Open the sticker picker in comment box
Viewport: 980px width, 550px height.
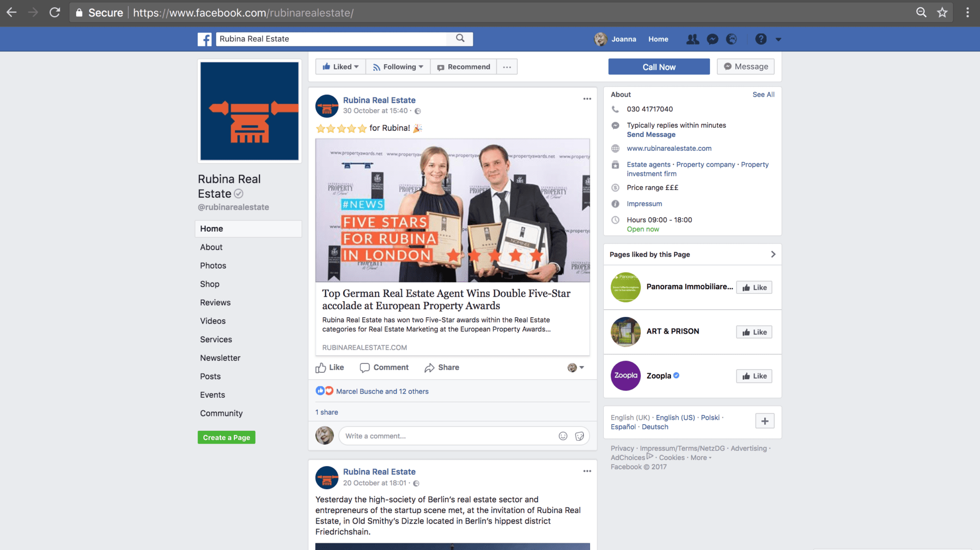click(x=579, y=436)
